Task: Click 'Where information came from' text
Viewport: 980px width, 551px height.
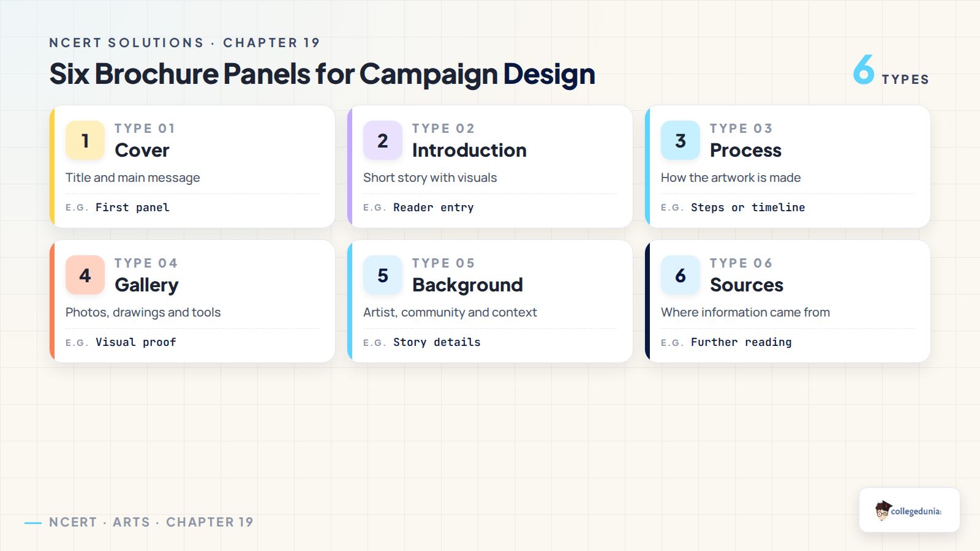Action: (745, 312)
